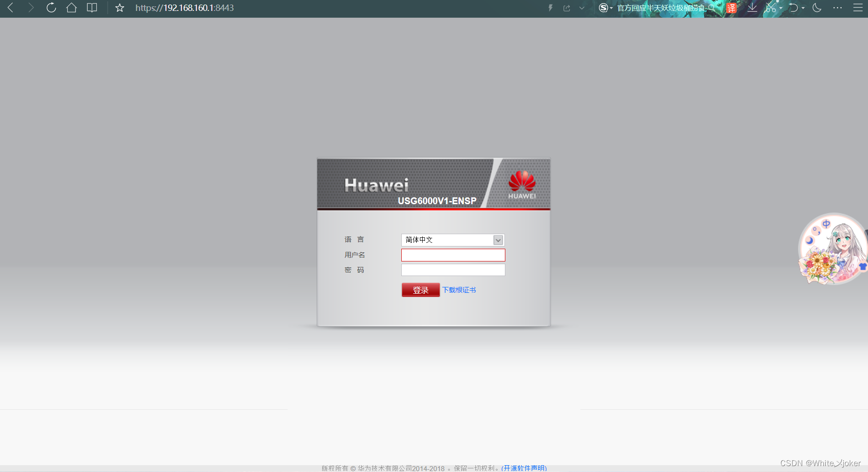Click the share page icon
This screenshot has height=472, width=868.
567,8
